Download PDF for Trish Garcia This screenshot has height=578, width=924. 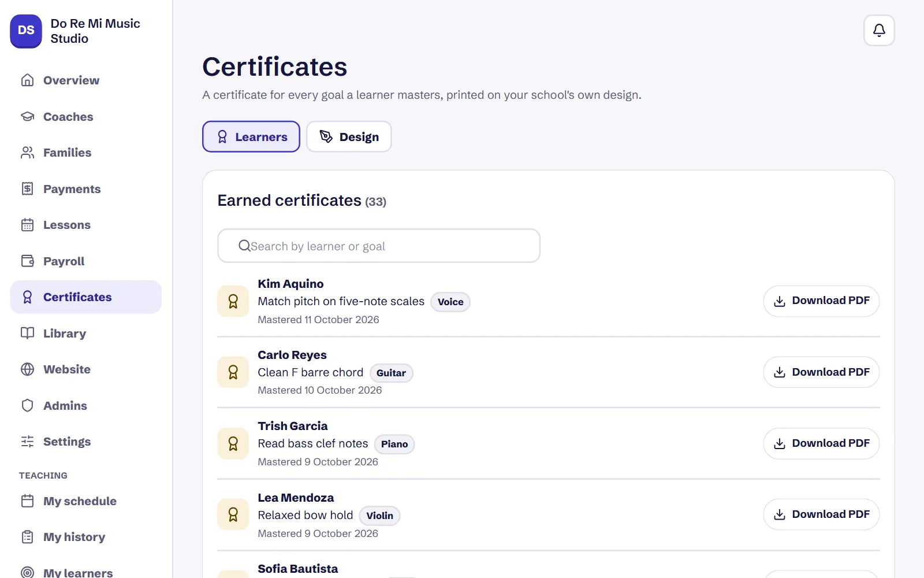pos(821,443)
